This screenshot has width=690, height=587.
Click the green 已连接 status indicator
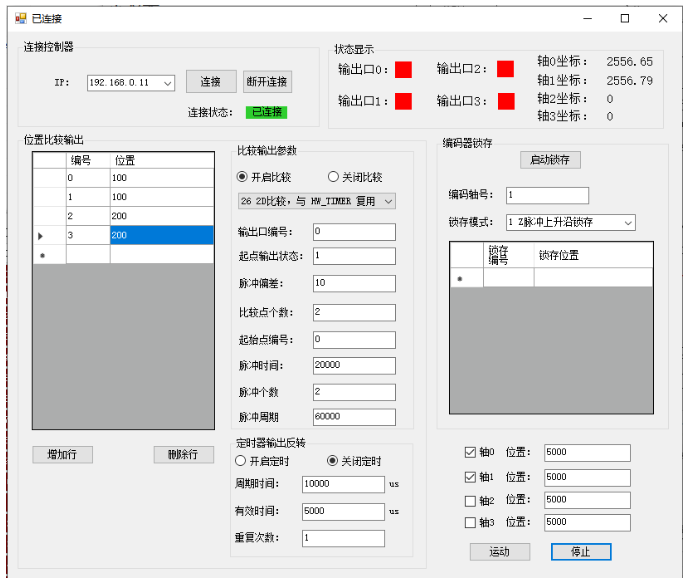[266, 112]
